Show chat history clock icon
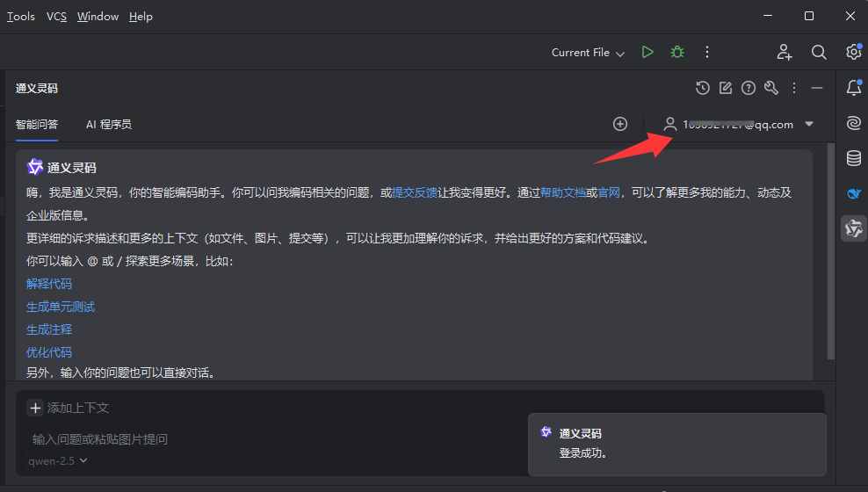This screenshot has height=492, width=868. [x=703, y=88]
